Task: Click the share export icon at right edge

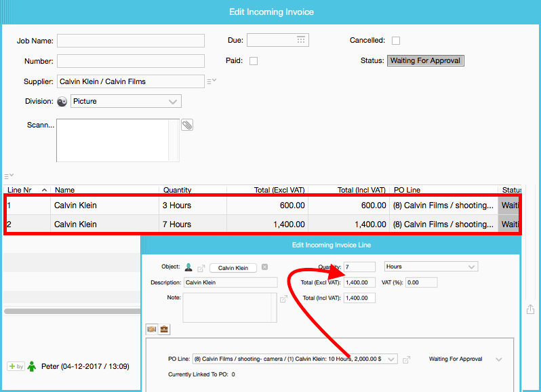Action: 531,309
